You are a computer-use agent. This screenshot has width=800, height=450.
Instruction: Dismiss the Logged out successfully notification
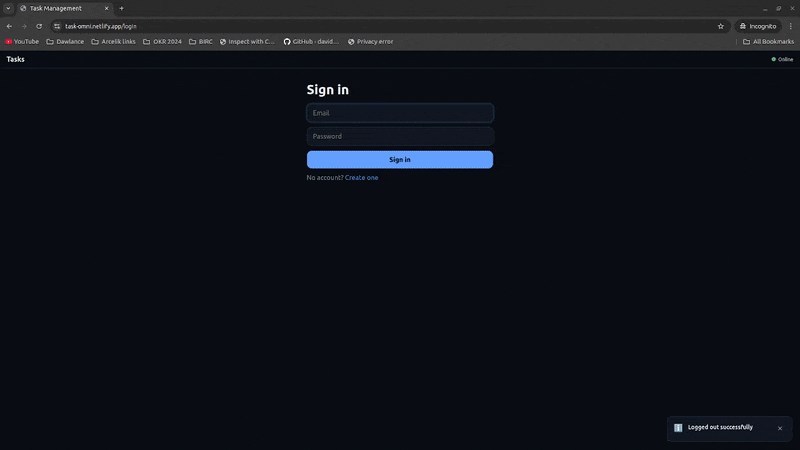coord(780,429)
